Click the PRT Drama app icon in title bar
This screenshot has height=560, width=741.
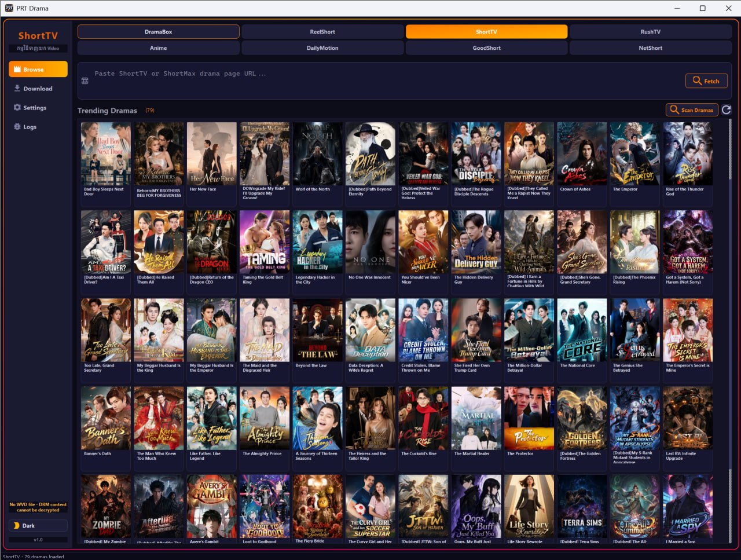point(9,8)
